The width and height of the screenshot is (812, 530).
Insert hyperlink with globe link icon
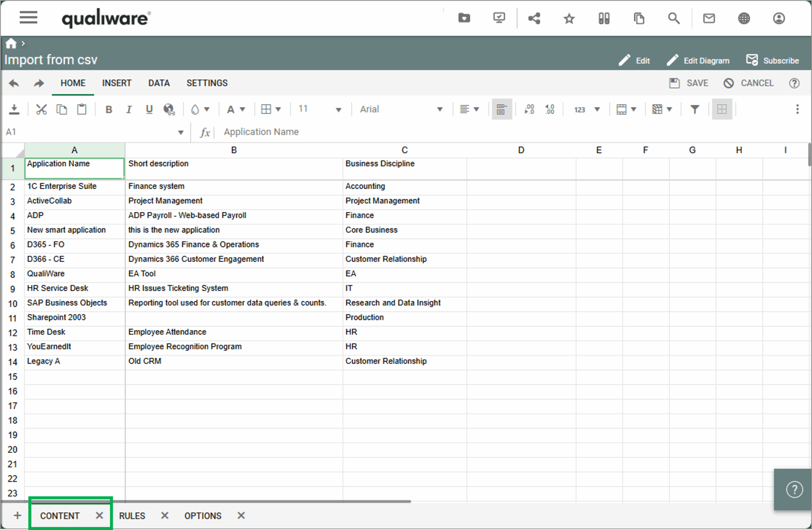(x=169, y=109)
